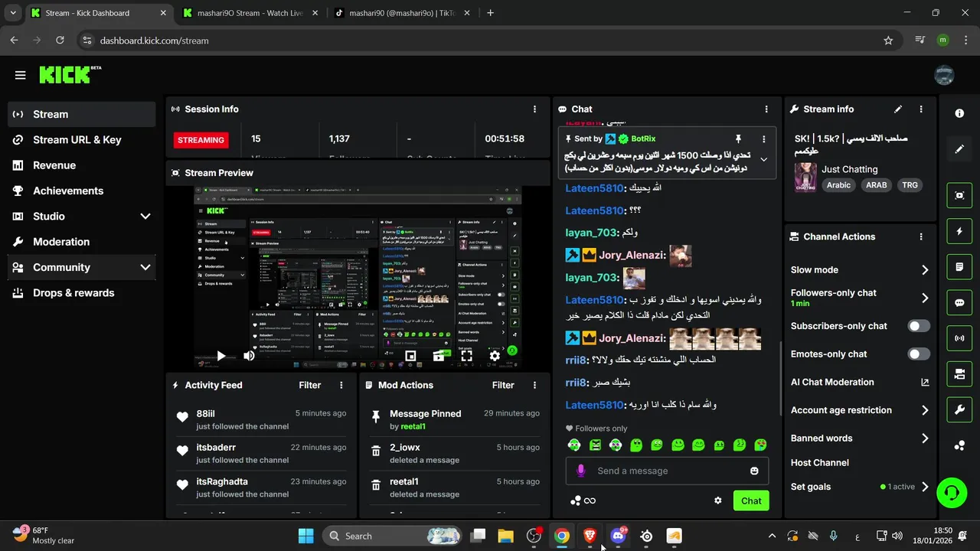
Task: Open the emoji picker in chat input
Action: coord(754,471)
